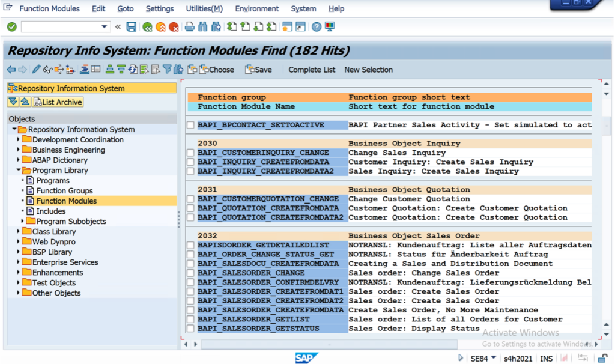
Task: Click the vertical scrollbar thumb beside the list
Action: pyautogui.click(x=607, y=126)
